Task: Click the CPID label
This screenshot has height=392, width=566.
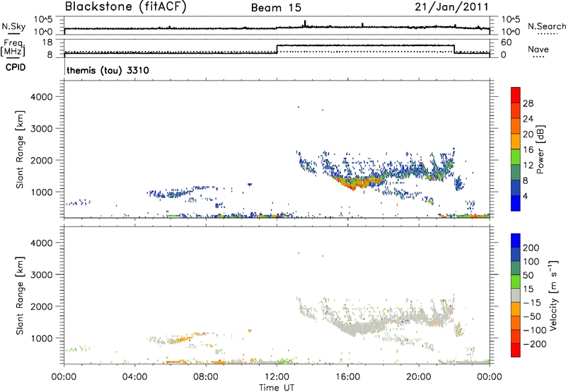Action: click(x=16, y=67)
